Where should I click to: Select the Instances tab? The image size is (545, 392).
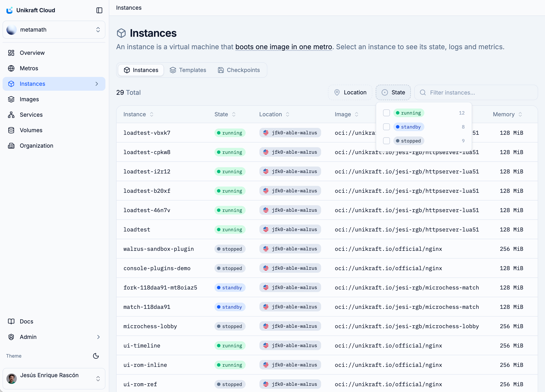click(141, 70)
